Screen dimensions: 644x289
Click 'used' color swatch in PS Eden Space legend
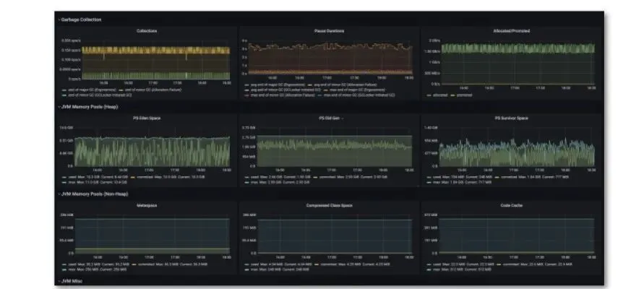pyautogui.click(x=64, y=177)
